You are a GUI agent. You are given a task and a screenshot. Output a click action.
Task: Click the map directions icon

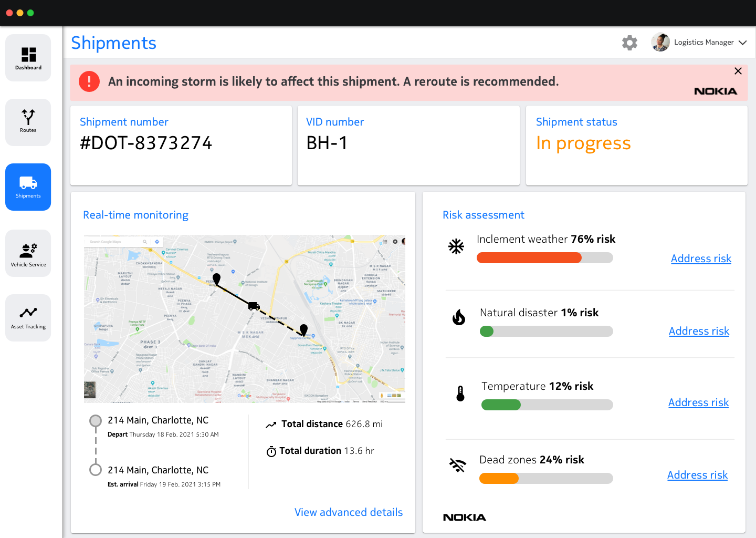(x=156, y=242)
